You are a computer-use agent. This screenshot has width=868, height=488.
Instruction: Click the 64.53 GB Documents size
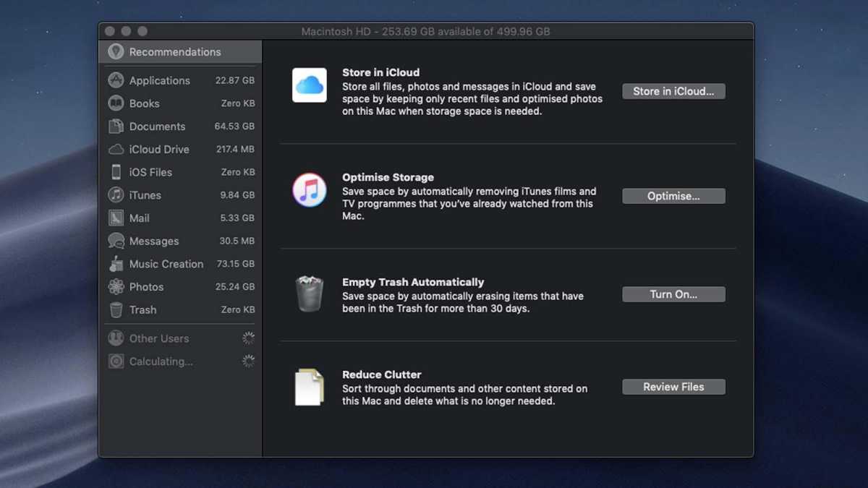tap(235, 127)
